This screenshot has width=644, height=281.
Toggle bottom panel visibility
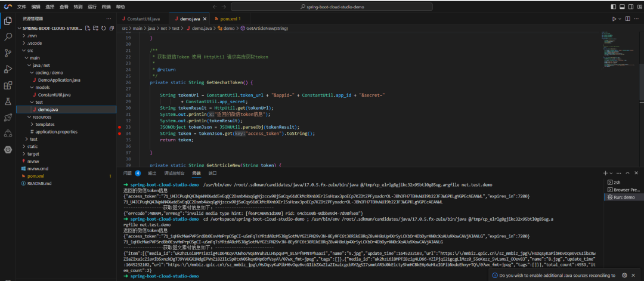tap(622, 7)
